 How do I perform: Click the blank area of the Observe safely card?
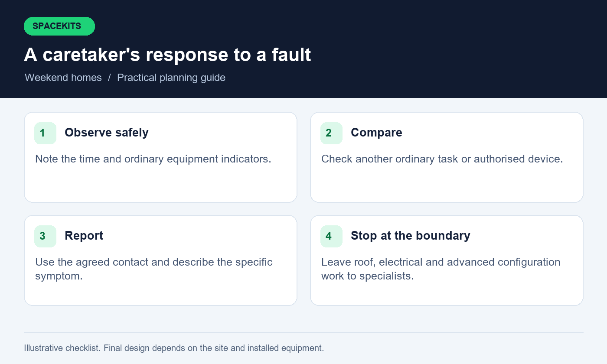160,184
